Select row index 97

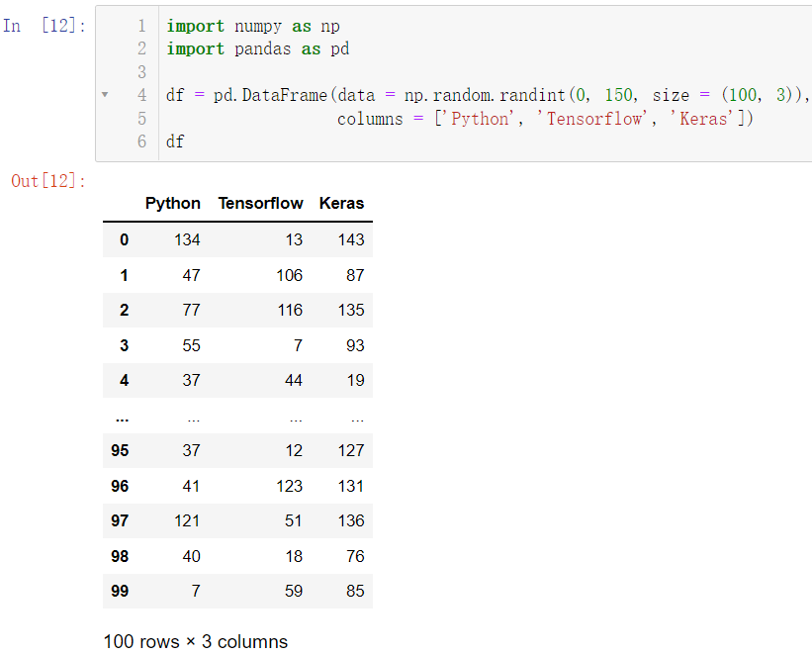coord(120,520)
